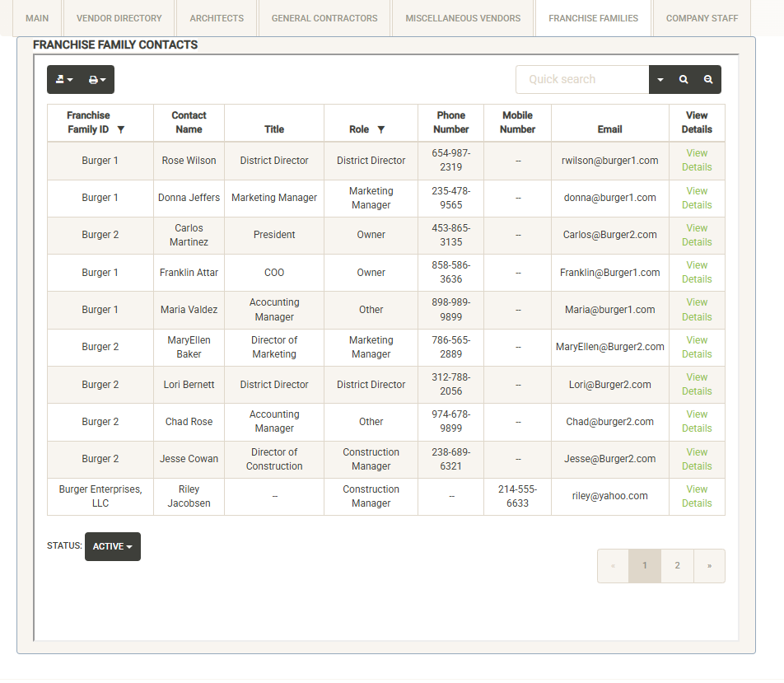The height and width of the screenshot is (683, 784).
Task: Open the print dropdown icon
Action: click(x=97, y=80)
